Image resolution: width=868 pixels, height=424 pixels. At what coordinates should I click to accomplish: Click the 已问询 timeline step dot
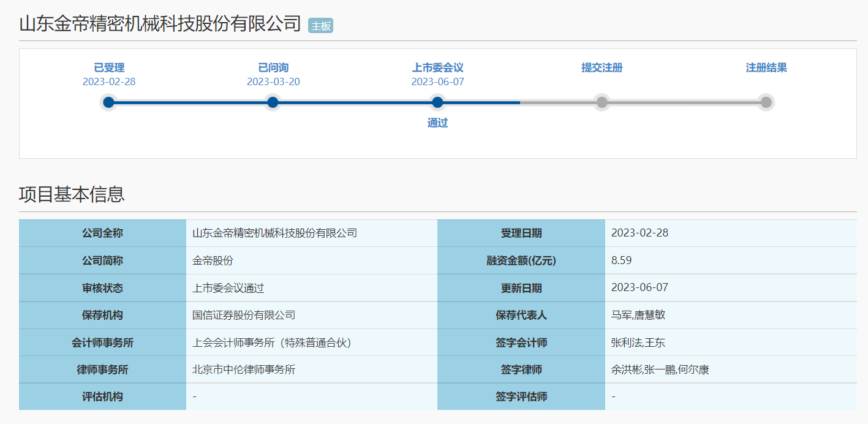coord(273,102)
